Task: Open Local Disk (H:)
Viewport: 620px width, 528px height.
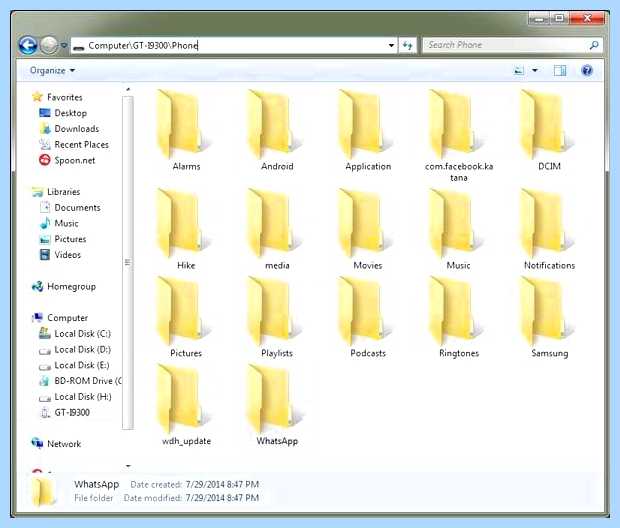Action: (x=76, y=397)
